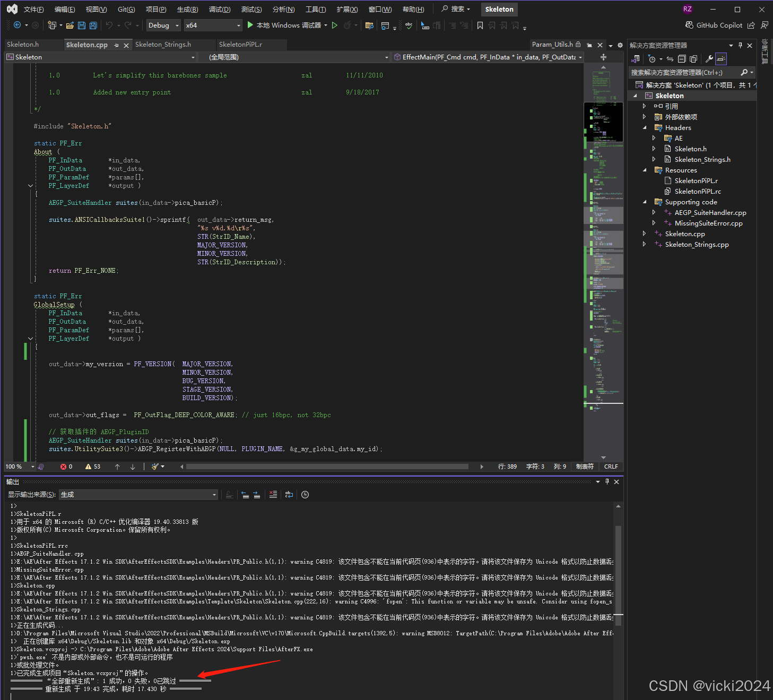Click the 0 errors indicator
This screenshot has width=773, height=700.
pos(66,466)
